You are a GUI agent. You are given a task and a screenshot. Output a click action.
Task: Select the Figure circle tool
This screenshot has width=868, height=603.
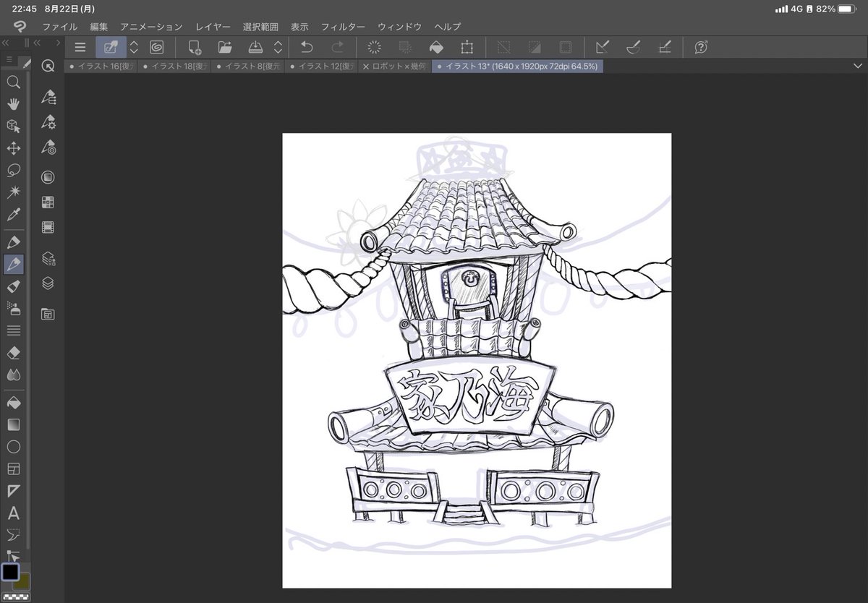point(13,447)
